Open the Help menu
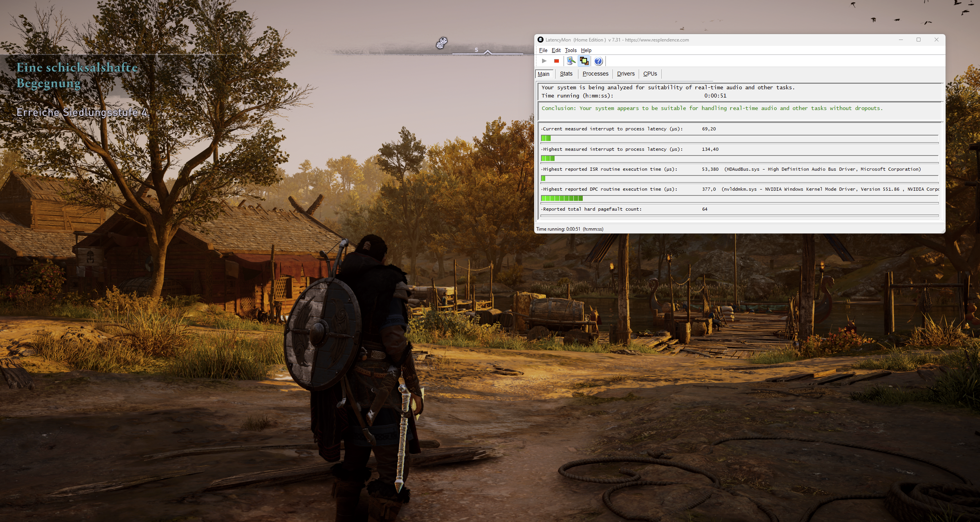This screenshot has height=522, width=980. coord(586,51)
